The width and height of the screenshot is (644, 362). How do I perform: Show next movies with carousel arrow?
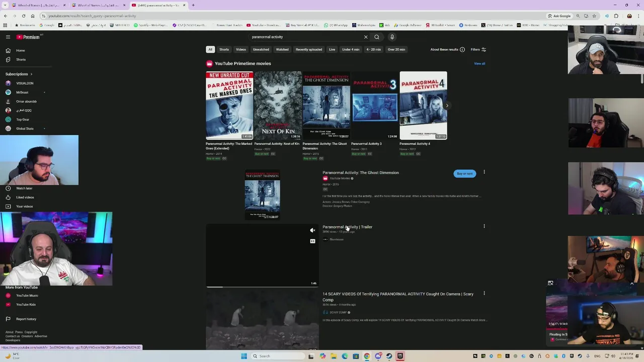click(447, 106)
